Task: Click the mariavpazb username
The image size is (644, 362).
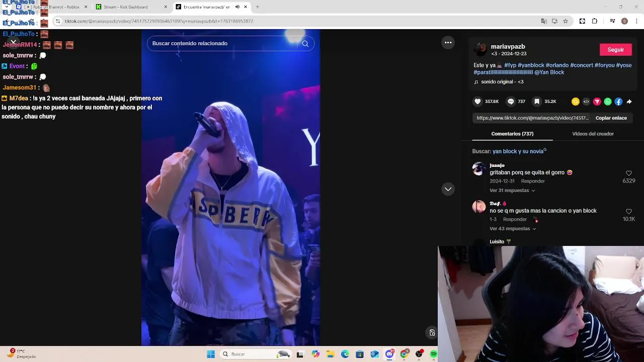Action: click(508, 47)
